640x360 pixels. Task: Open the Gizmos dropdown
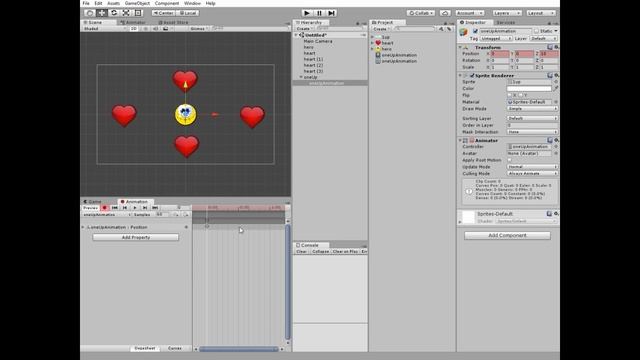[199, 29]
